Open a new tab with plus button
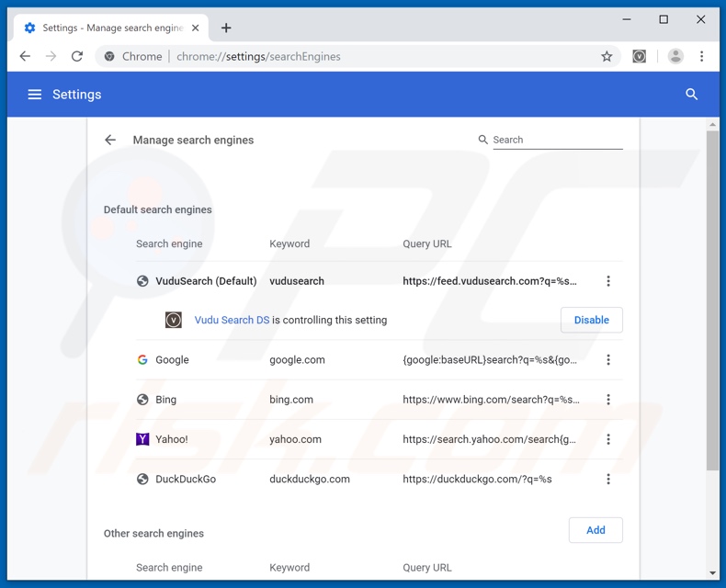The image size is (726, 588). [226, 28]
